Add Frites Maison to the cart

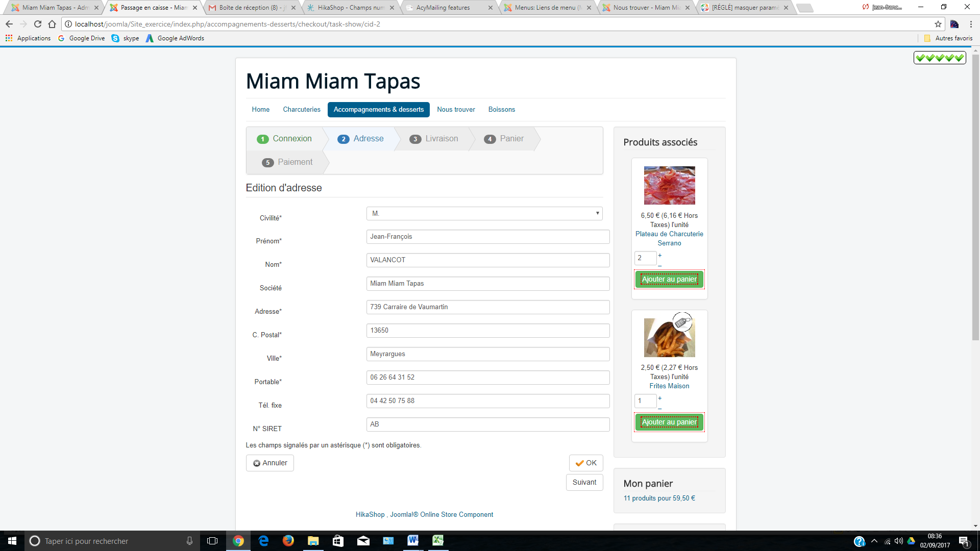[669, 422]
